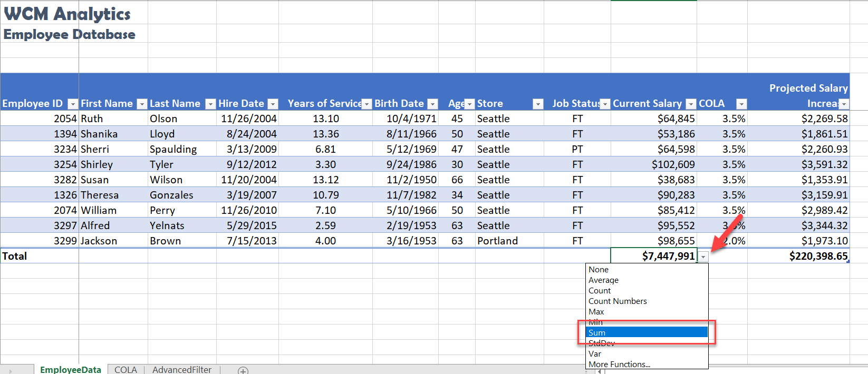Select projected increase $2,269.58
This screenshot has height=374, width=868.
(x=798, y=119)
